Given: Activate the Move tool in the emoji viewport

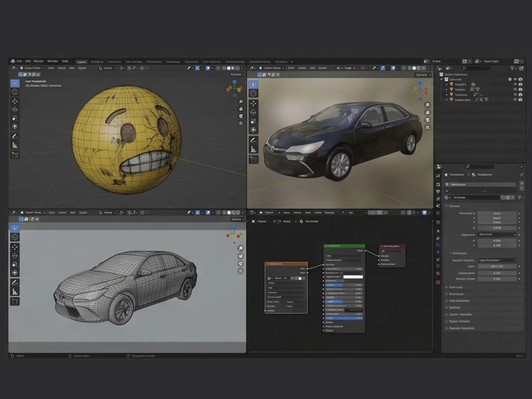Looking at the screenshot, I should (x=15, y=101).
